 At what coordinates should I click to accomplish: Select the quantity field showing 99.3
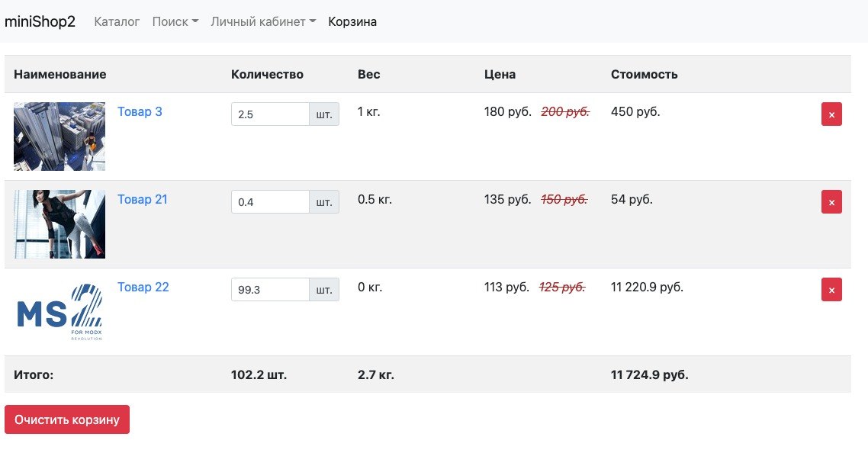click(x=270, y=290)
